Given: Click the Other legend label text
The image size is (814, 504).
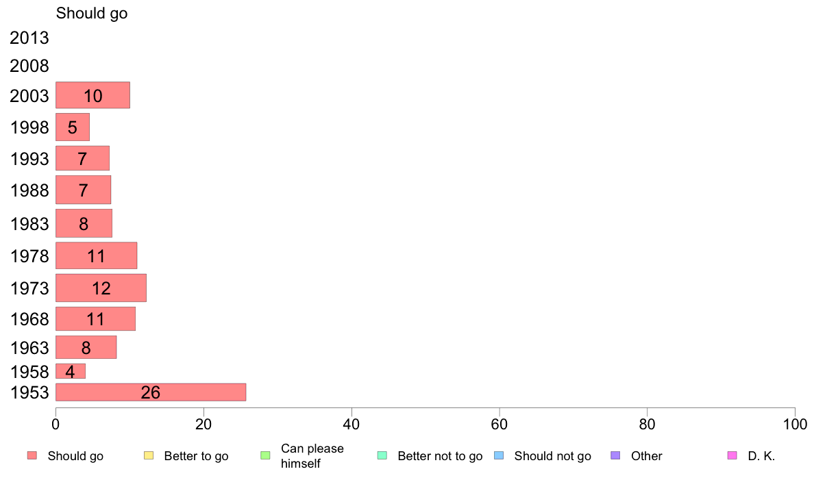Looking at the screenshot, I should pyautogui.click(x=646, y=456).
